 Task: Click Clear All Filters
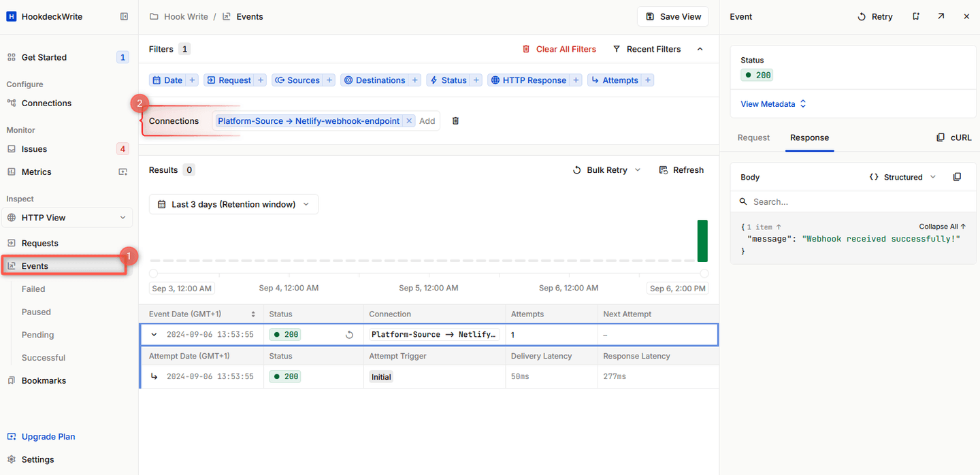(x=559, y=49)
